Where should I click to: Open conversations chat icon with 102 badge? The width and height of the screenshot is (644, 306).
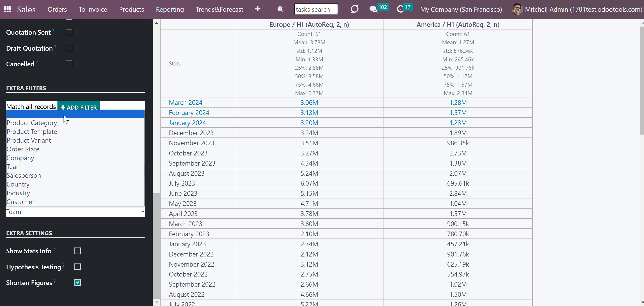click(373, 9)
